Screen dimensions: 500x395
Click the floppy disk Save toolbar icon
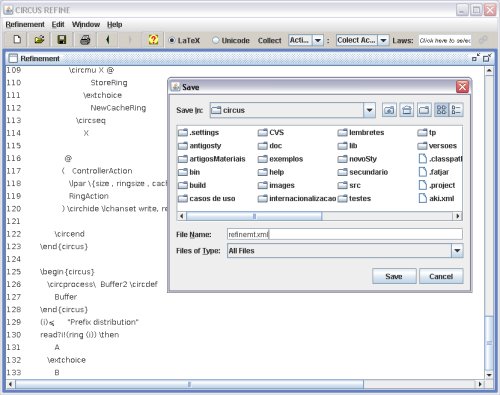point(62,40)
